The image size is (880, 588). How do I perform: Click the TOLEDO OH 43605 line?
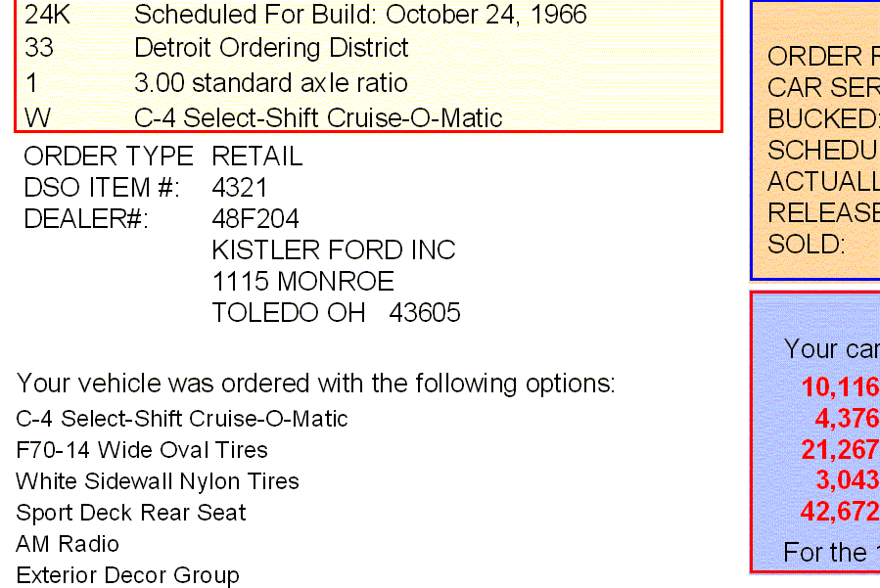[336, 313]
